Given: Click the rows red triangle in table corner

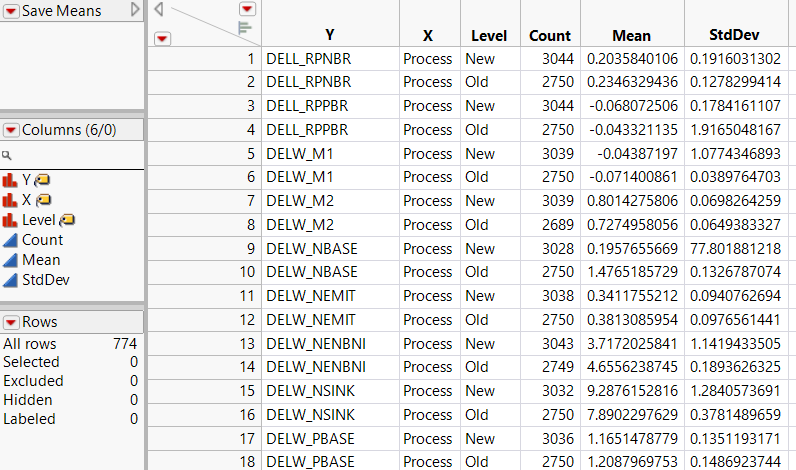Looking at the screenshot, I should pyautogui.click(x=164, y=38).
